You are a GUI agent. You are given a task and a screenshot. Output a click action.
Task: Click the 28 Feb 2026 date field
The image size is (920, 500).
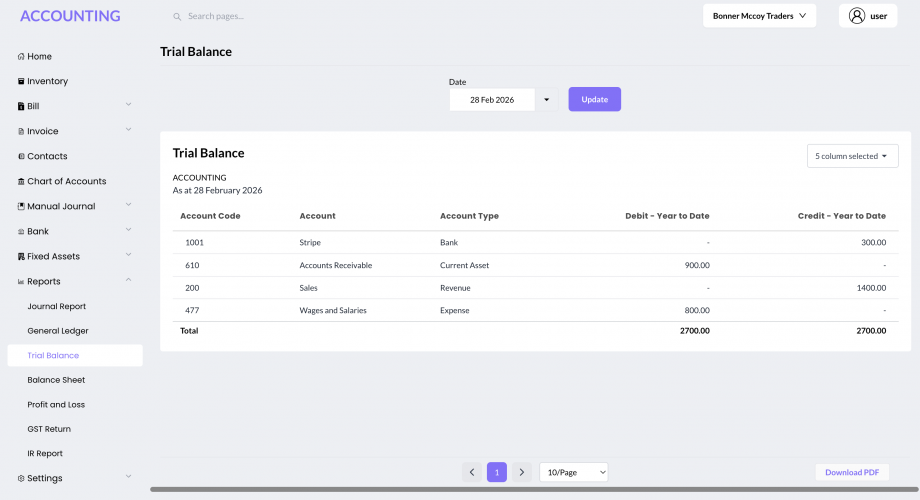(492, 100)
